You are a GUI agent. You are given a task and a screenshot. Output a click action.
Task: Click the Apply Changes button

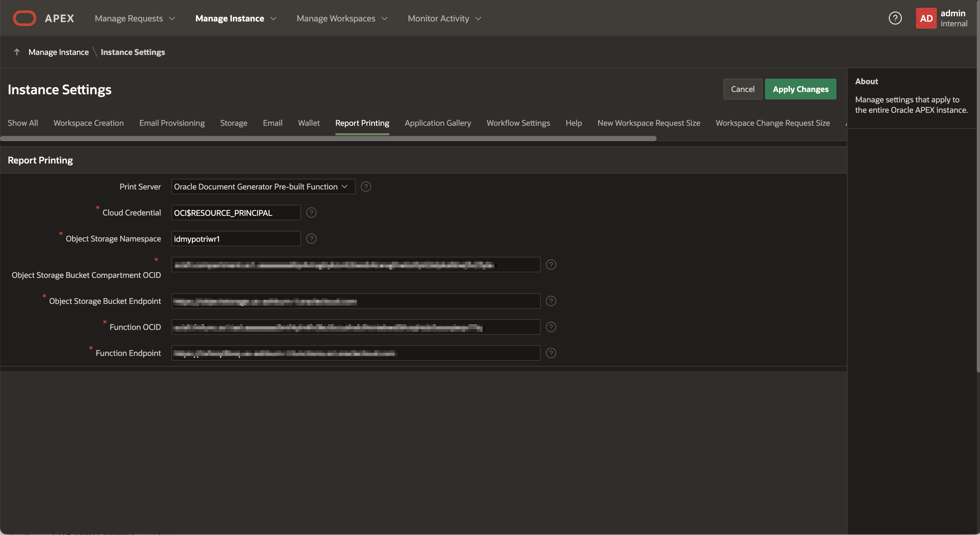coord(800,89)
